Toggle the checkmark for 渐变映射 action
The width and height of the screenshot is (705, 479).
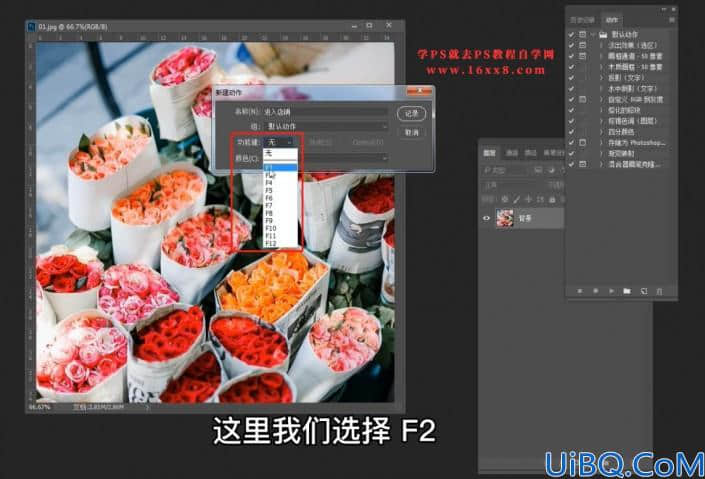(x=571, y=153)
